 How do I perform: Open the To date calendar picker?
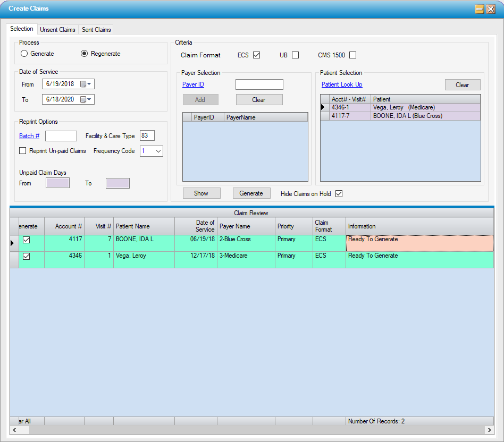[x=86, y=99]
